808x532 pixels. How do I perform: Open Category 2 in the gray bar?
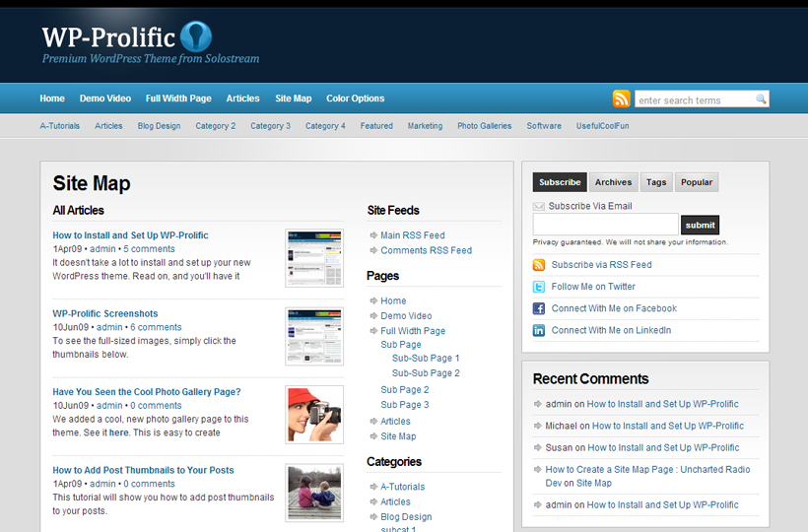(x=216, y=126)
